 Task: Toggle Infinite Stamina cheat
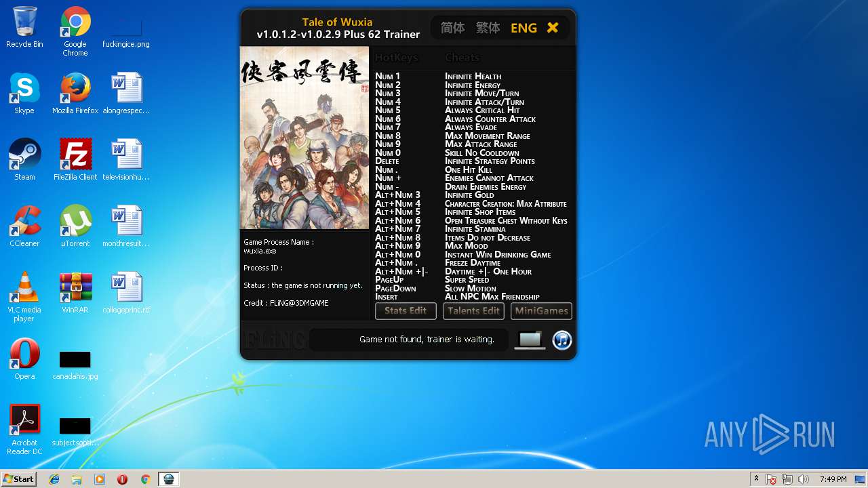pyautogui.click(x=475, y=229)
